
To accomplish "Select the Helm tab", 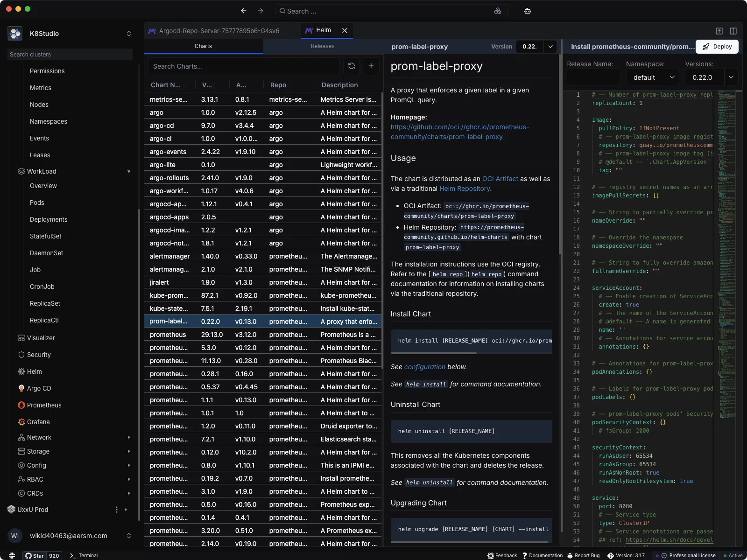I will point(324,30).
